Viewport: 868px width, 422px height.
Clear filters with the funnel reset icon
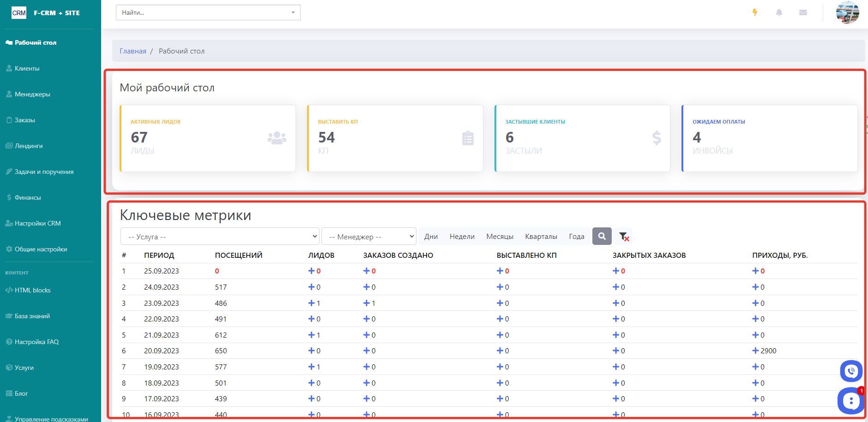(624, 237)
